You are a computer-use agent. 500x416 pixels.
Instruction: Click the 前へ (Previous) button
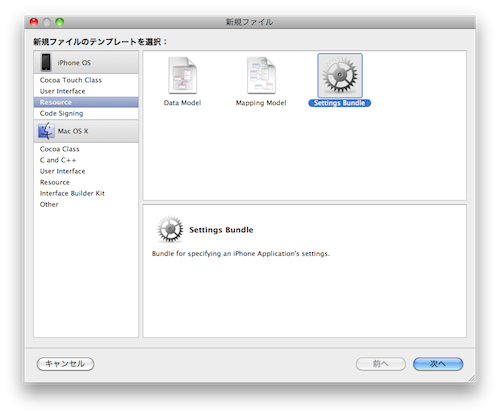[x=381, y=364]
